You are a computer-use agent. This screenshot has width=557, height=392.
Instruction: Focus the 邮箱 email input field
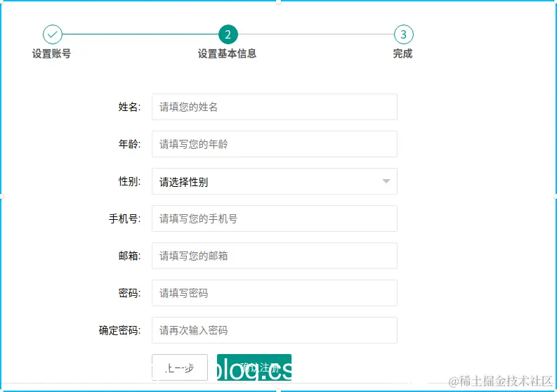(x=274, y=256)
